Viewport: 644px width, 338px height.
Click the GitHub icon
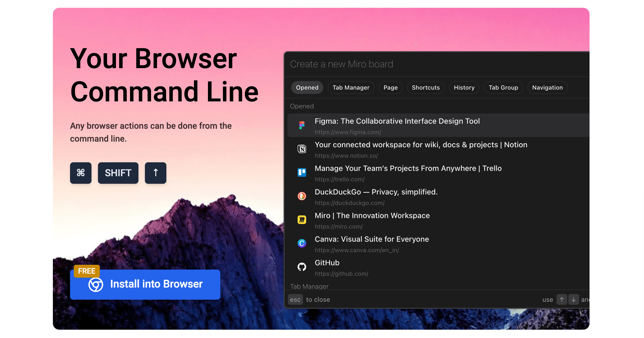[302, 267]
